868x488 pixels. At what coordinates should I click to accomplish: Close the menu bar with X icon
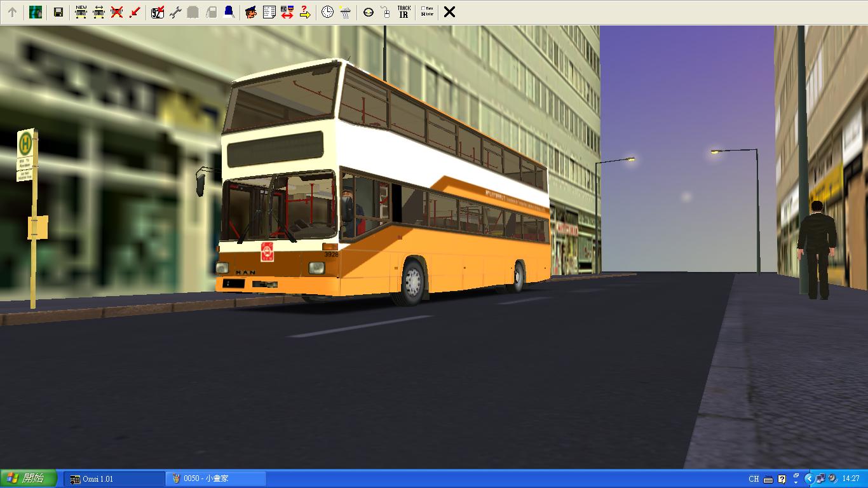[x=449, y=12]
